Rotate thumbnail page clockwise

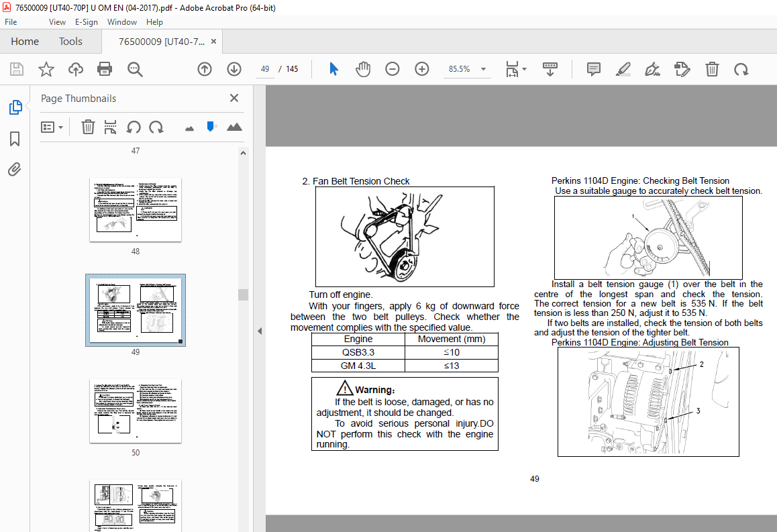coord(156,127)
